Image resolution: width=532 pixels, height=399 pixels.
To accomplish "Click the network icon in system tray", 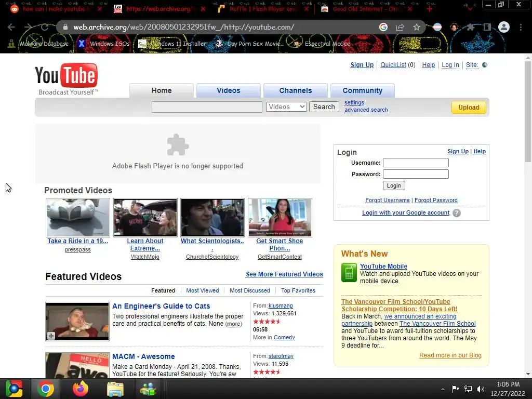I will pos(468,389).
